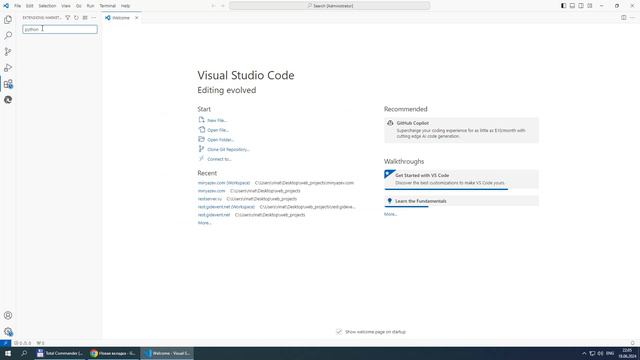Open the remote window status bar indicator
Viewport: 640px width, 360px height.
click(x=5, y=343)
